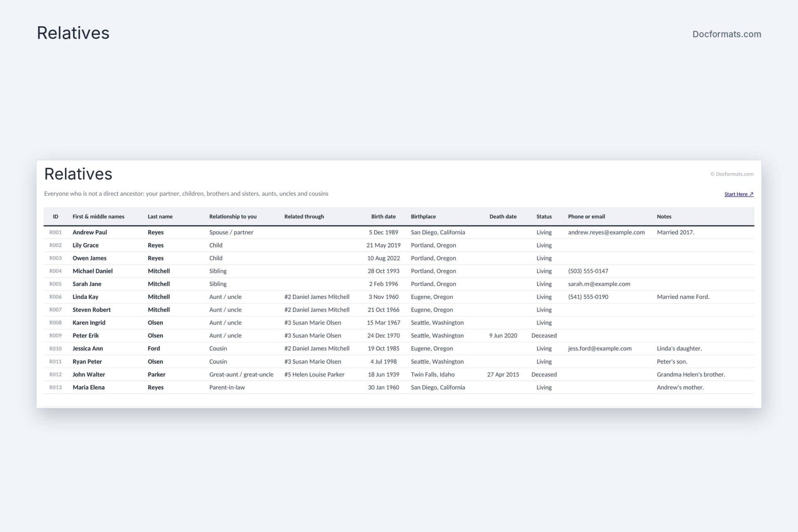Click sarah.m@example.com email cell

pos(599,284)
